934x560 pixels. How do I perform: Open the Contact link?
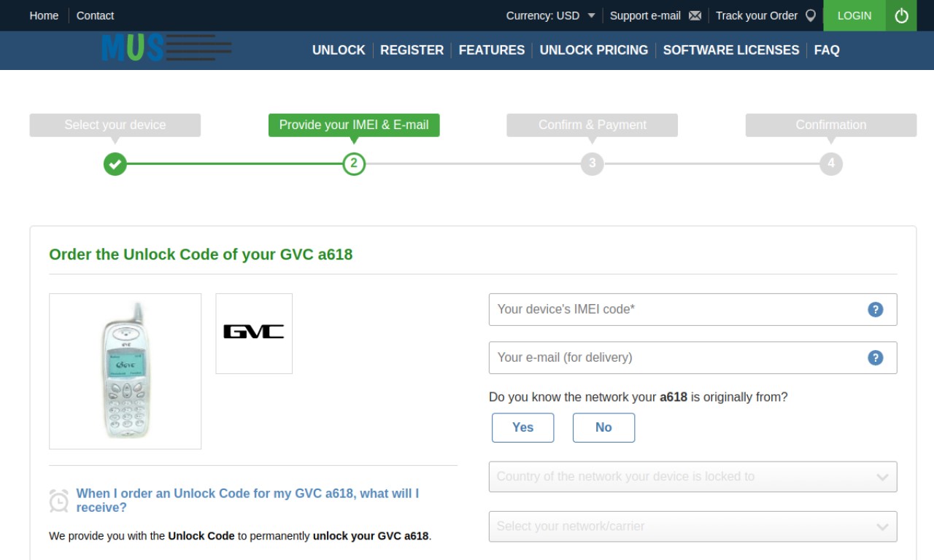[x=95, y=15]
